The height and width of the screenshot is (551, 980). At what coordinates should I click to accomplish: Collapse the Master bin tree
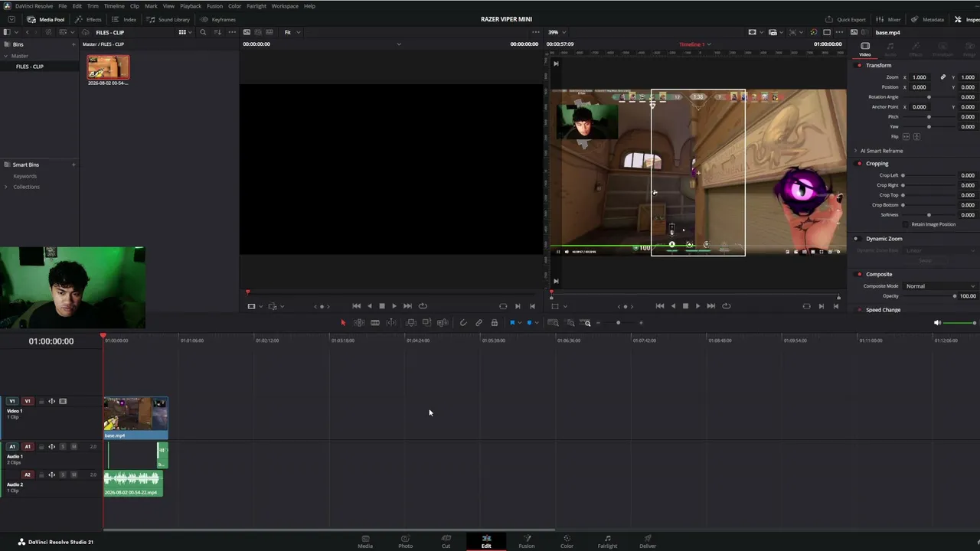(5, 56)
